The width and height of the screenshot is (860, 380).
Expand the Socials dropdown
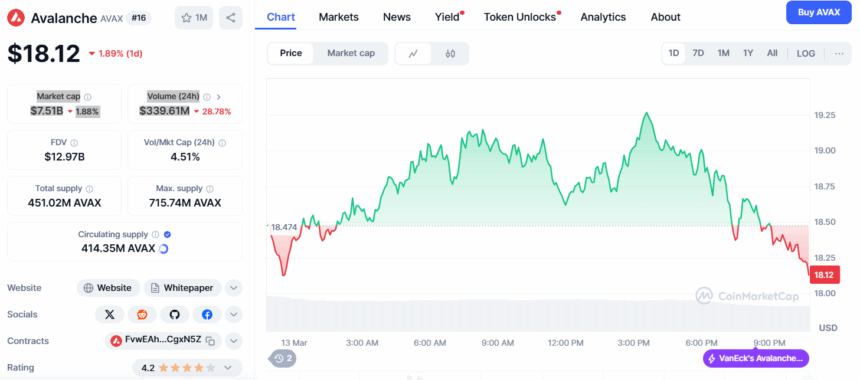(233, 314)
